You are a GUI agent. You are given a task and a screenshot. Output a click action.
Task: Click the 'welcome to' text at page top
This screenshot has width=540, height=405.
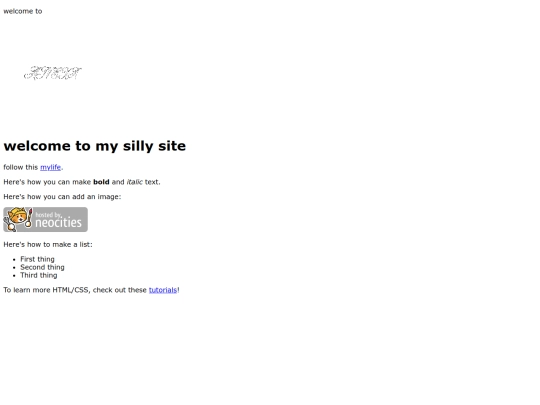[23, 11]
